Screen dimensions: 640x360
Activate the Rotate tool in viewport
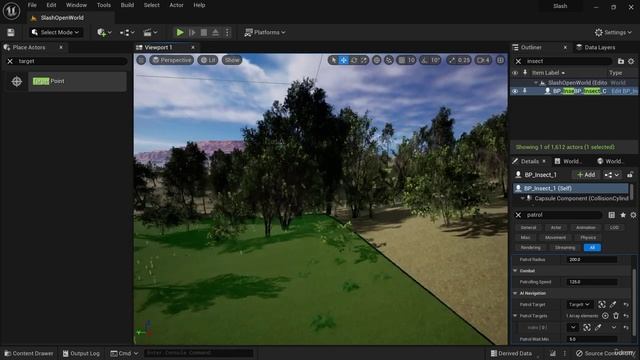pyautogui.click(x=354, y=60)
